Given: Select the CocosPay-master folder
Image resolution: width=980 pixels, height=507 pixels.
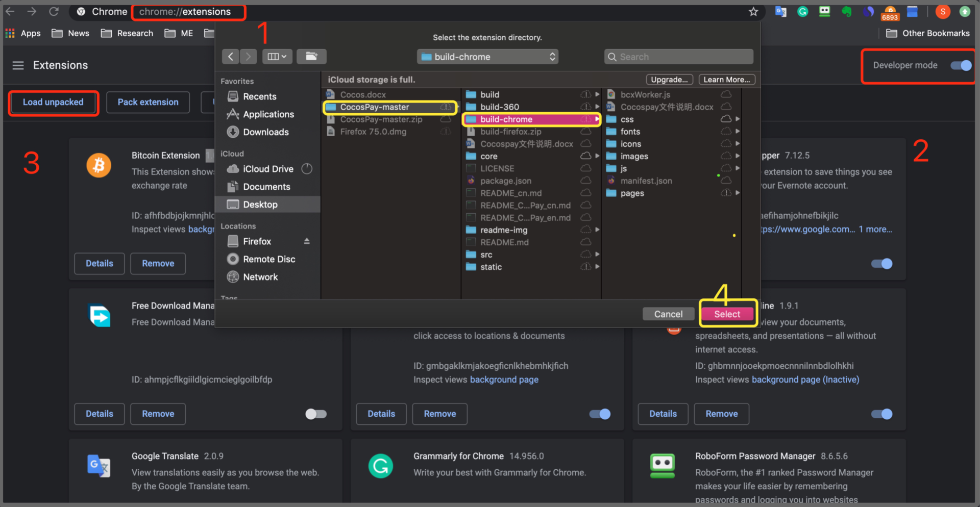Looking at the screenshot, I should point(390,107).
